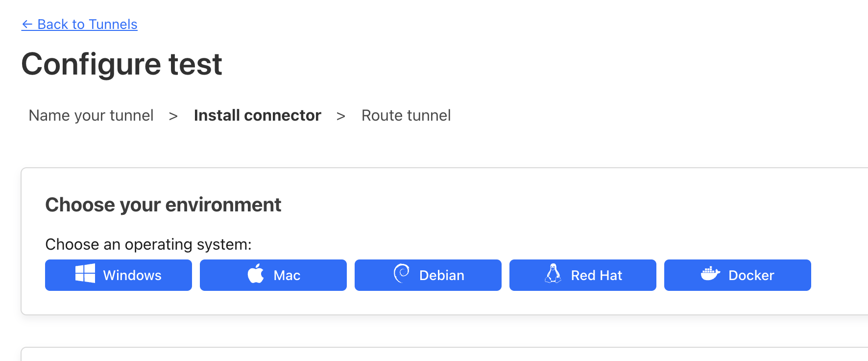The width and height of the screenshot is (868, 361).
Task: Select the Install connector step
Action: (x=258, y=115)
